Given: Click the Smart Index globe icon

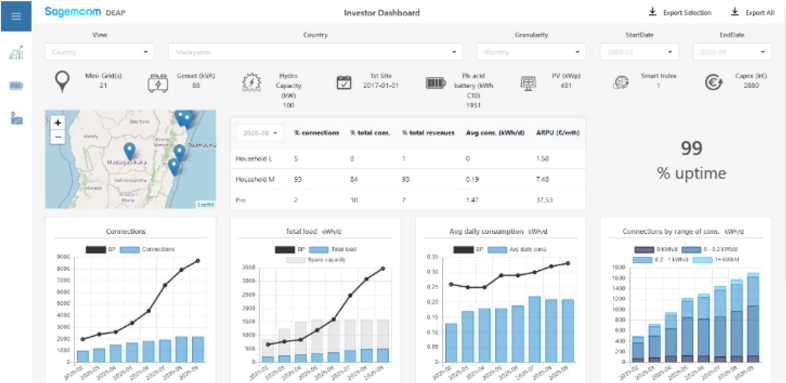Looking at the screenshot, I should pyautogui.click(x=621, y=83).
